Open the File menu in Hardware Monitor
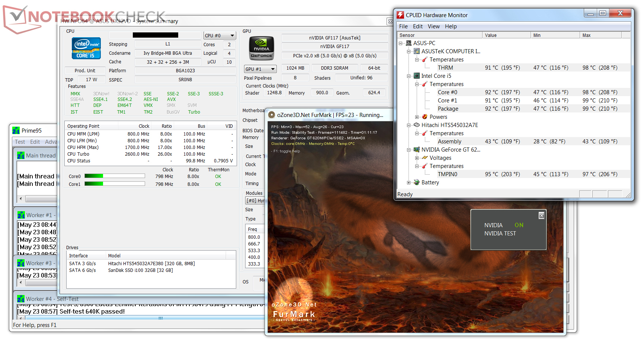644x346 pixels. (x=403, y=26)
